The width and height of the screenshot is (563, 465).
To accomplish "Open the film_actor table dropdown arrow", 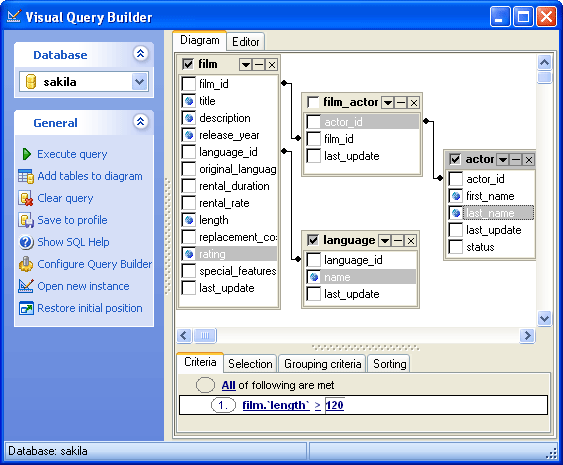I will click(388, 103).
